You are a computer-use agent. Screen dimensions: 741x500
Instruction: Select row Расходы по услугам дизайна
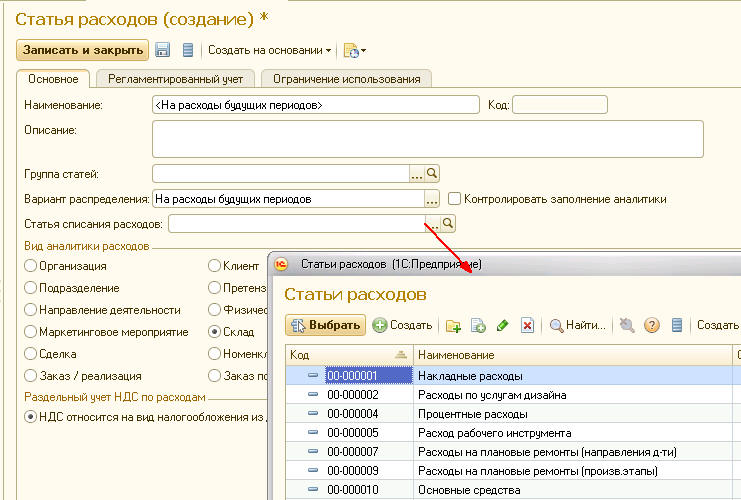(x=513, y=394)
